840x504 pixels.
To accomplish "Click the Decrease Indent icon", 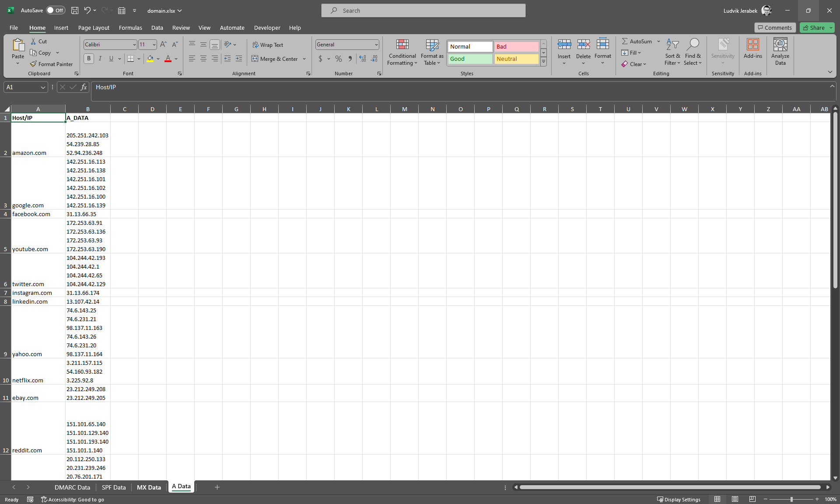I will point(227,59).
